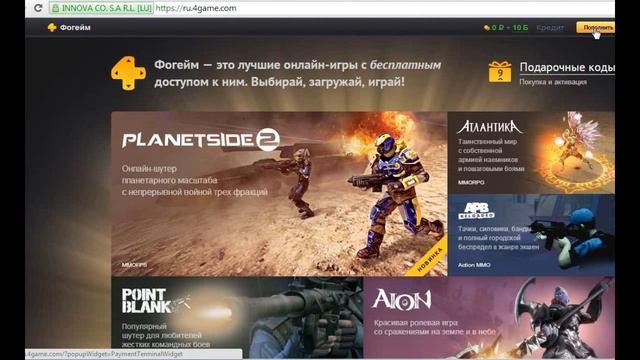
Task: Click the Покупка и активация subtitle
Action: (553, 82)
